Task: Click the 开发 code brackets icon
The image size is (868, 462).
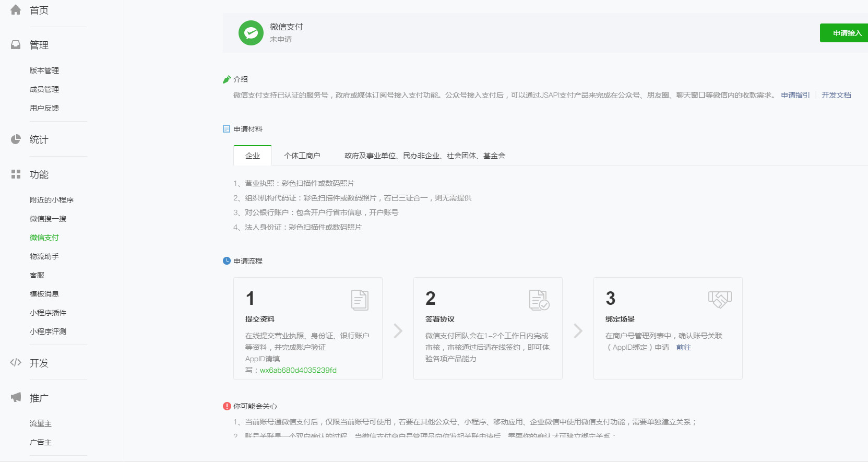Action: (16, 362)
